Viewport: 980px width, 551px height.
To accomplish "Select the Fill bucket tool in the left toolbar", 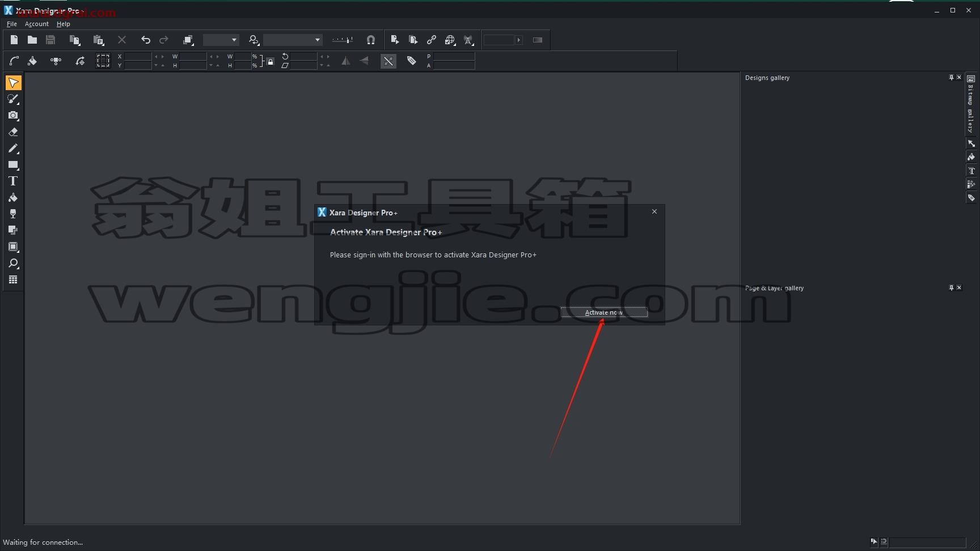I will coord(13,198).
